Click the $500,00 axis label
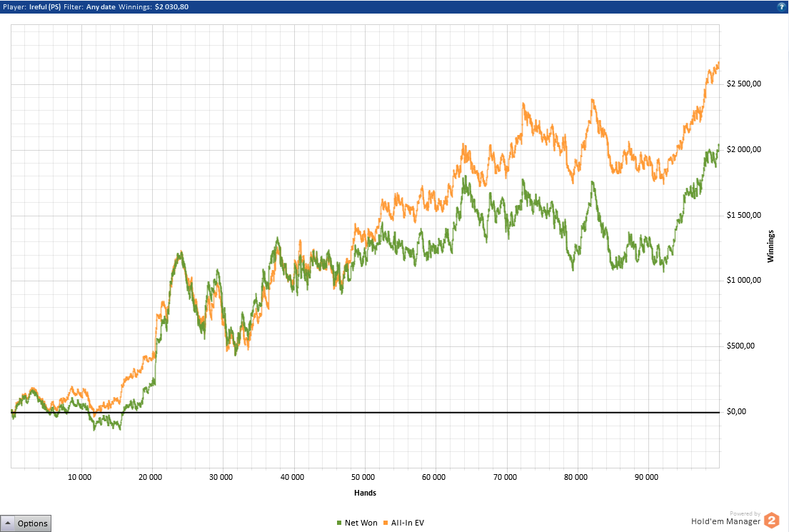Image resolution: width=789 pixels, height=532 pixels. pos(740,346)
